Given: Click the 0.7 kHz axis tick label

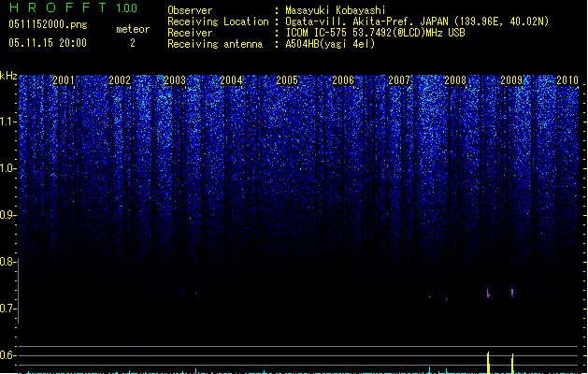Looking at the screenshot, I should tap(7, 309).
